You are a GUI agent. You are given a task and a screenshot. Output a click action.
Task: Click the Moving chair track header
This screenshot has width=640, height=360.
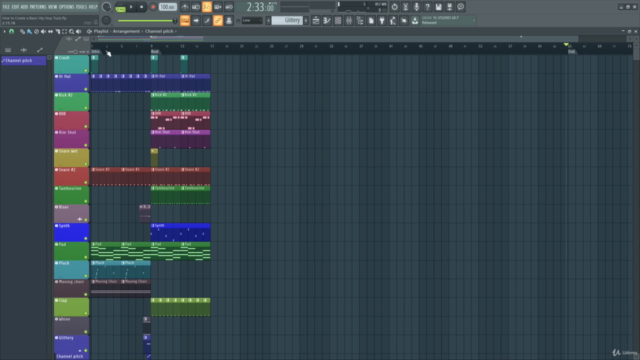point(72,288)
